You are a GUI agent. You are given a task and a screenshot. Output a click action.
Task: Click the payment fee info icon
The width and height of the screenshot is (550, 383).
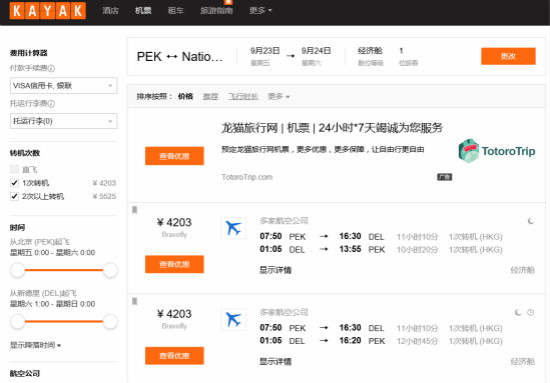[x=52, y=68]
